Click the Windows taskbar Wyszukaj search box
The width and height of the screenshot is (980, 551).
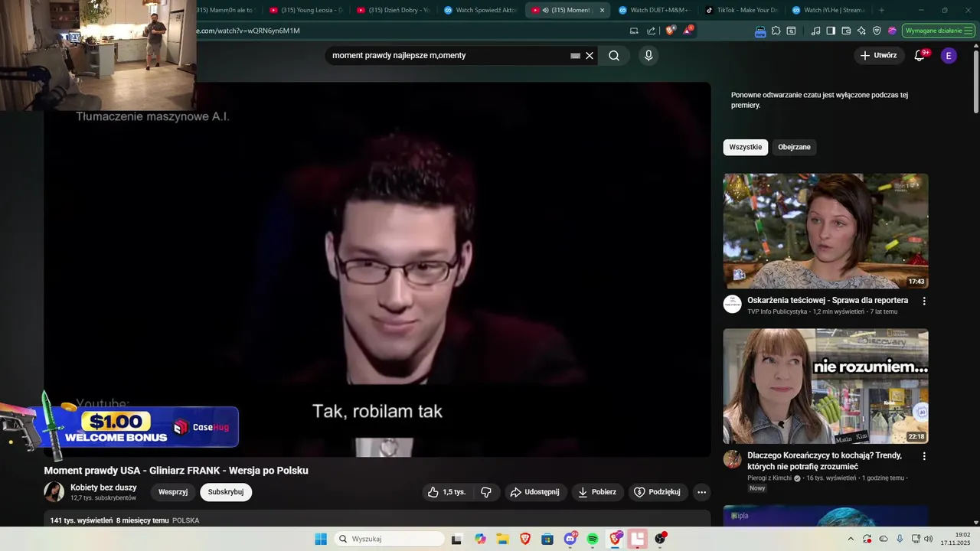(390, 539)
